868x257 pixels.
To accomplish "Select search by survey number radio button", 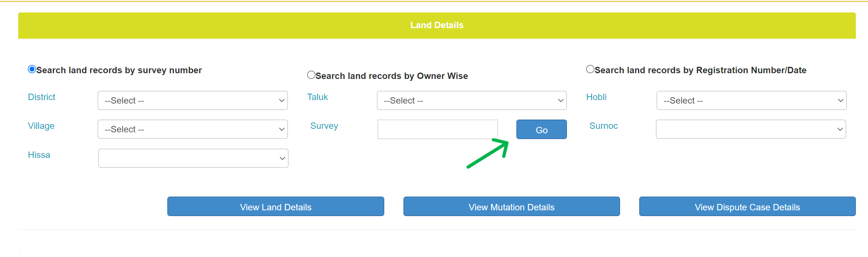I will (32, 69).
